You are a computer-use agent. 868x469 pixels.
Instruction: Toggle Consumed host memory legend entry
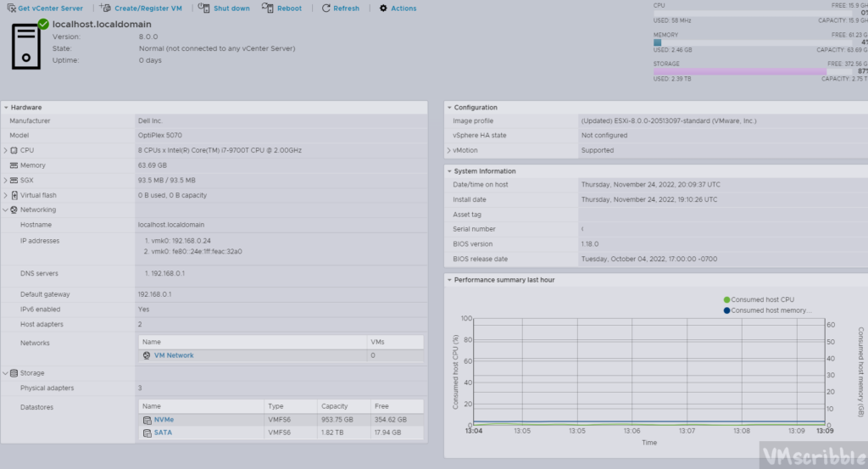(771, 310)
